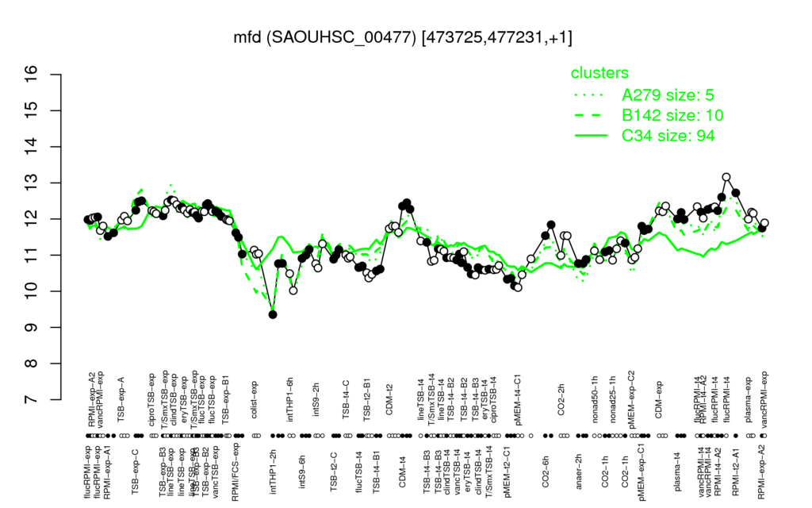Click y-axis tick label 7
The height and width of the screenshot is (508, 812).
coord(32,400)
